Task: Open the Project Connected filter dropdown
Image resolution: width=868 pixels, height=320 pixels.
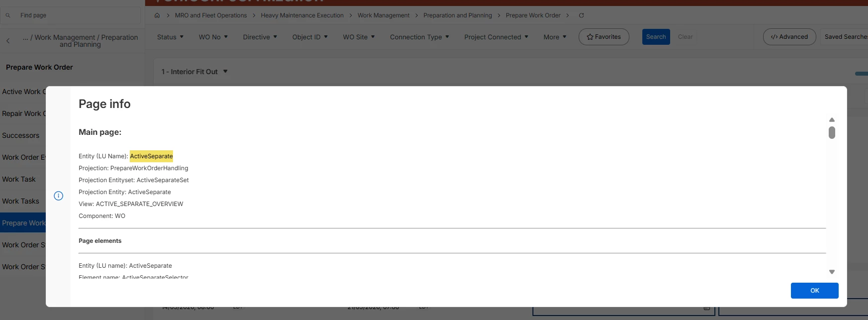Action: tap(496, 37)
